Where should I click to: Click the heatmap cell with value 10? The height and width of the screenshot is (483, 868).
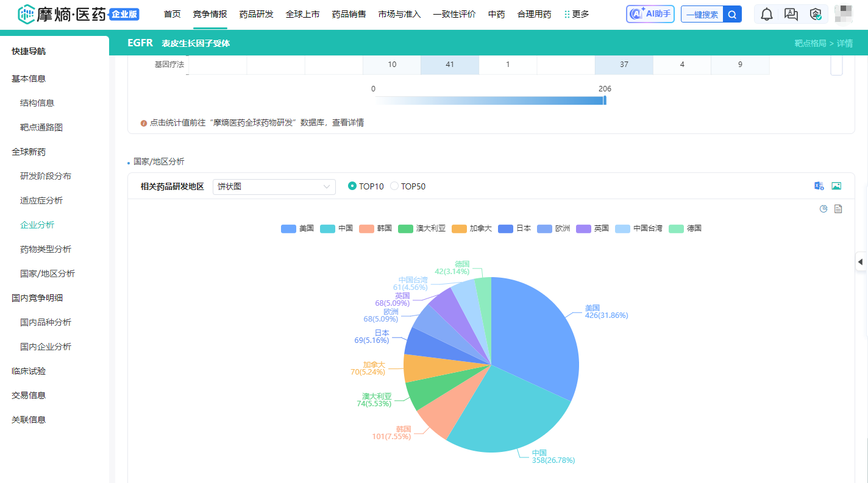(x=392, y=65)
